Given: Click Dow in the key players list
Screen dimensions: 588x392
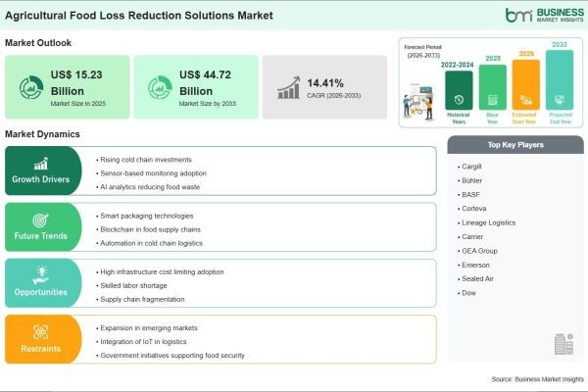Looking at the screenshot, I should click(x=466, y=293).
